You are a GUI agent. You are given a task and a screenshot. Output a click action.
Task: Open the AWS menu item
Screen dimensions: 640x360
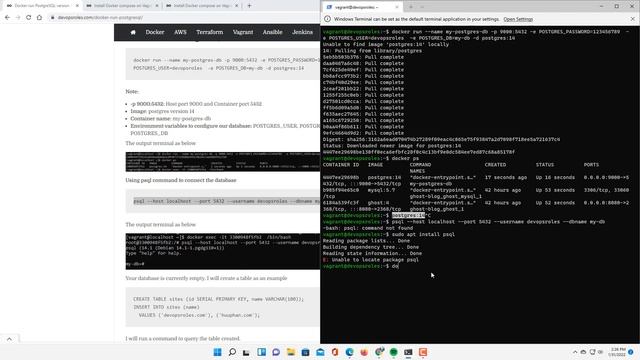click(x=180, y=32)
